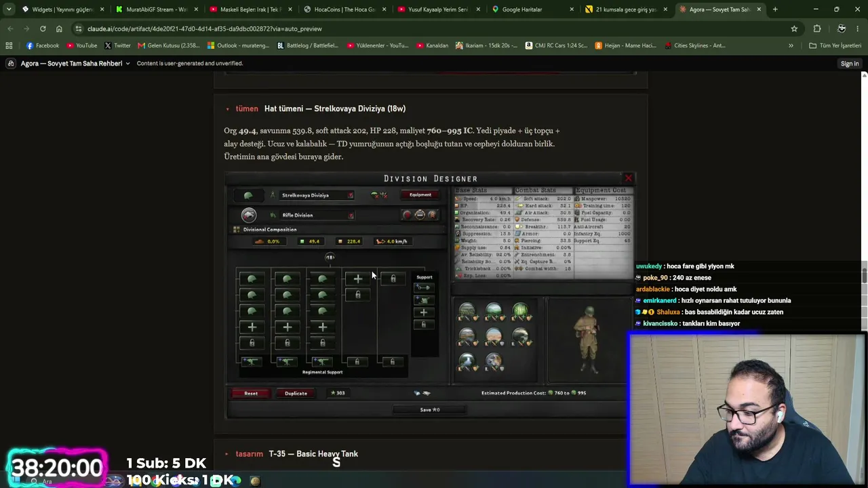This screenshot has height=488, width=868.
Task: Click the red circle priority icon
Action: click(407, 215)
